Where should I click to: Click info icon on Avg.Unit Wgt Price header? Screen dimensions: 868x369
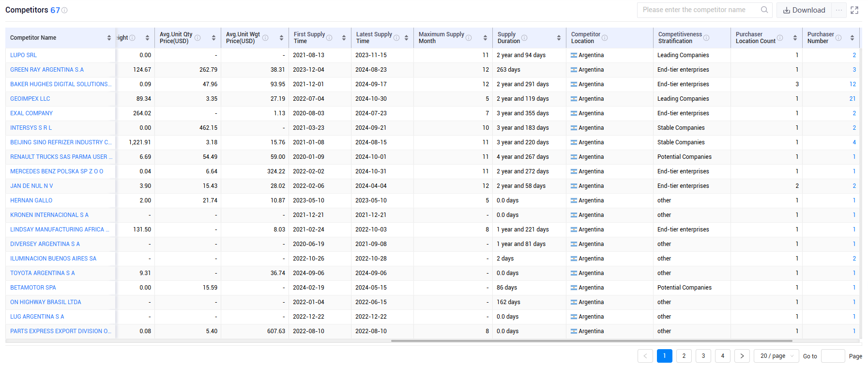point(265,38)
